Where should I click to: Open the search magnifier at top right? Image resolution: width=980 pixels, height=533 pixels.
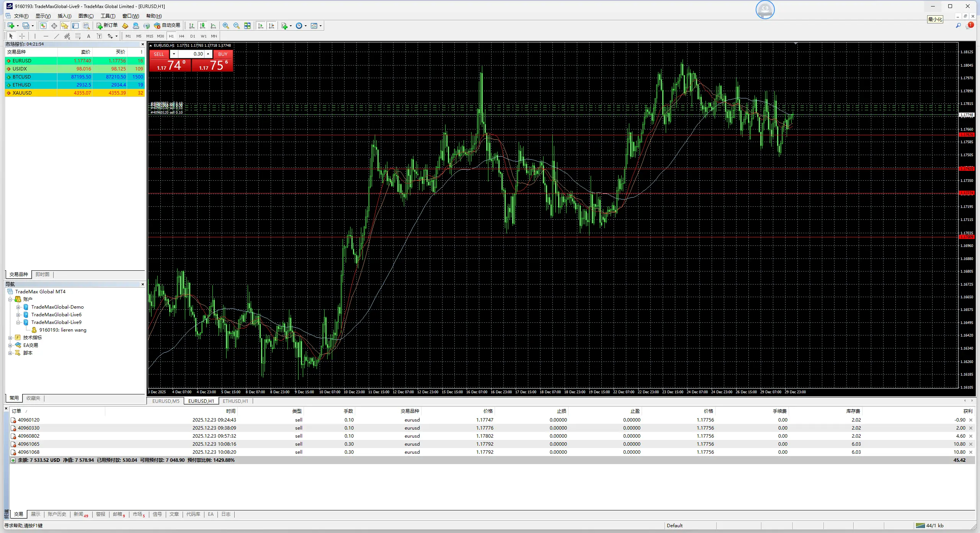click(958, 26)
